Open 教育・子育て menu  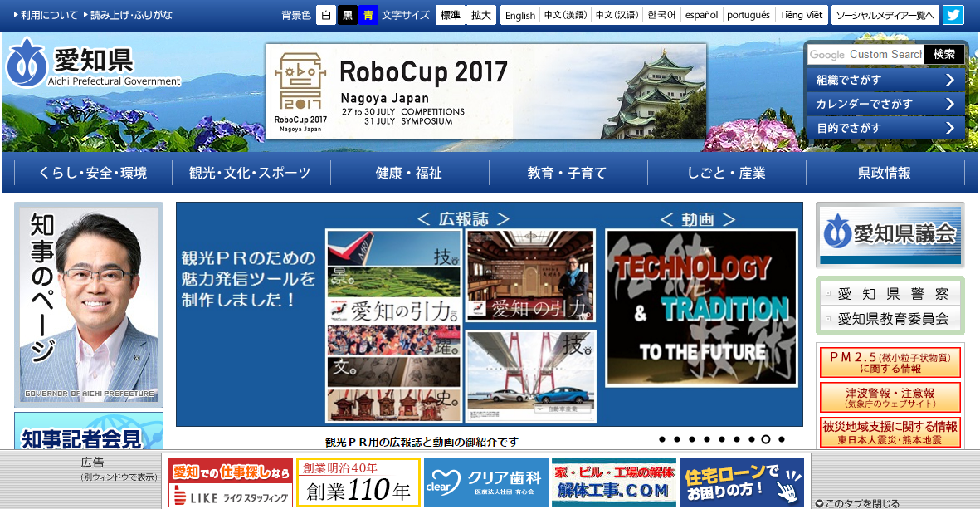[x=568, y=173]
